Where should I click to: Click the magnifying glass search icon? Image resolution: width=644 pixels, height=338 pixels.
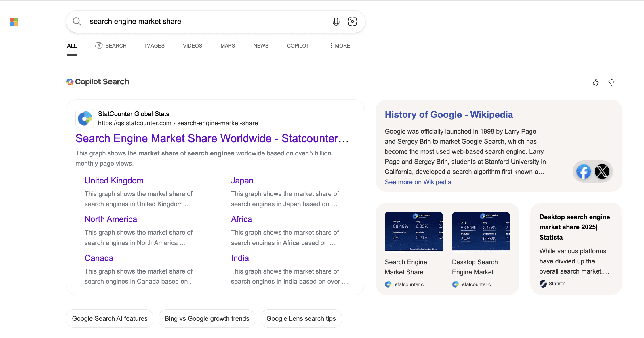[x=77, y=22]
